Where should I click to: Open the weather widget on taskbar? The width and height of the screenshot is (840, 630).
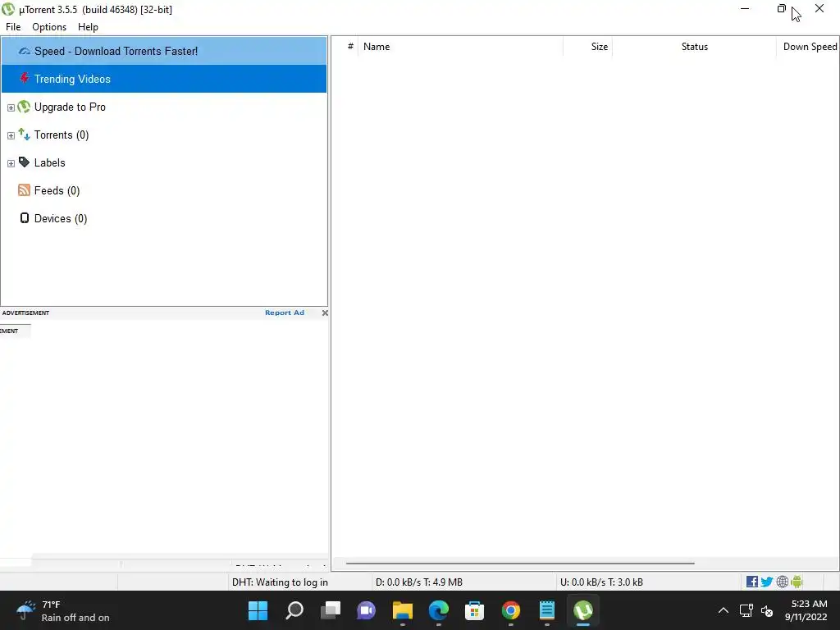63,610
